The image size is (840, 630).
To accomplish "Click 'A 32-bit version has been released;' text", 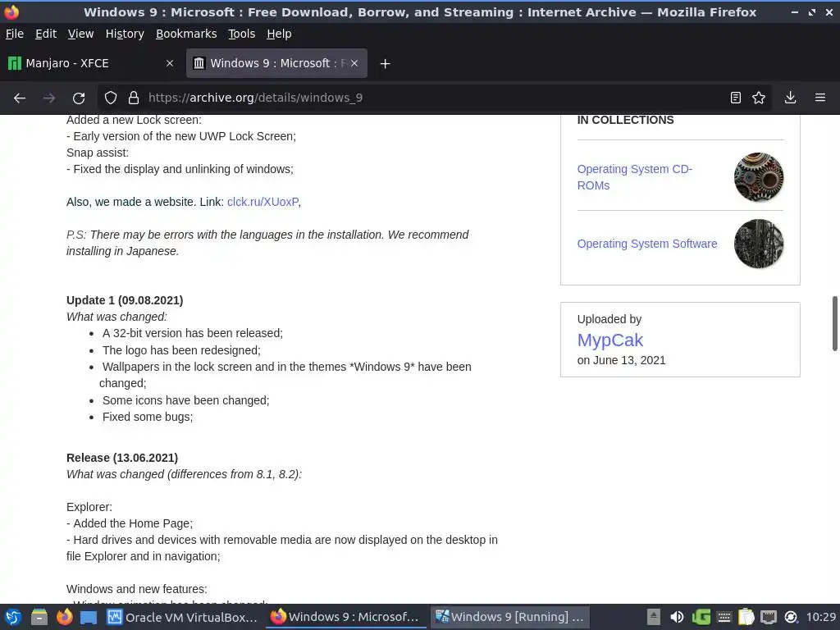I will click(192, 333).
